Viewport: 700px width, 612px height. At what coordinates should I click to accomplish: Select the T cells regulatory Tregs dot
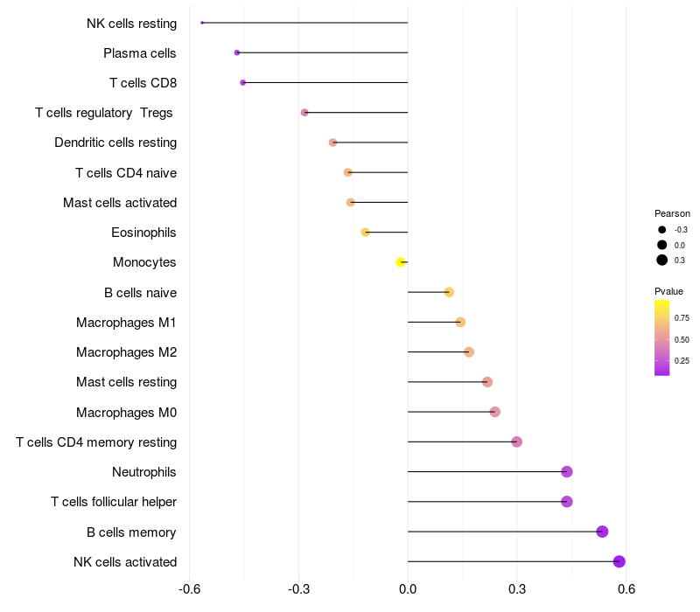click(x=304, y=113)
